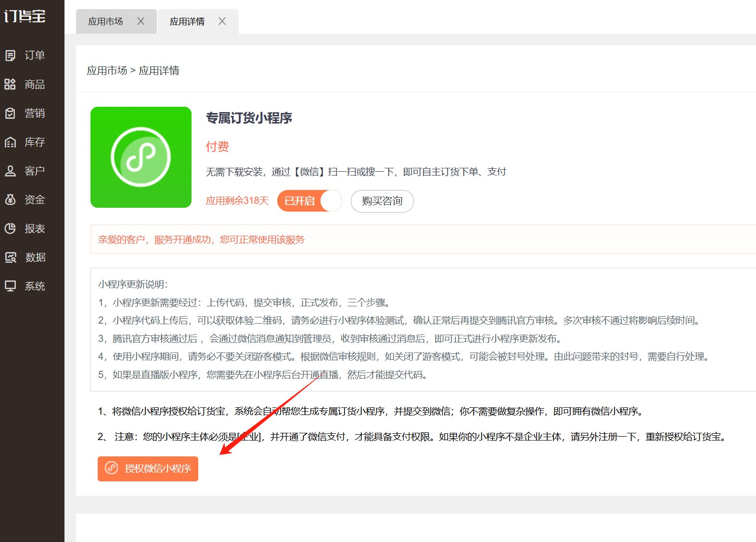Select 数据 menu label in sidebar
756x542 pixels.
click(35, 258)
